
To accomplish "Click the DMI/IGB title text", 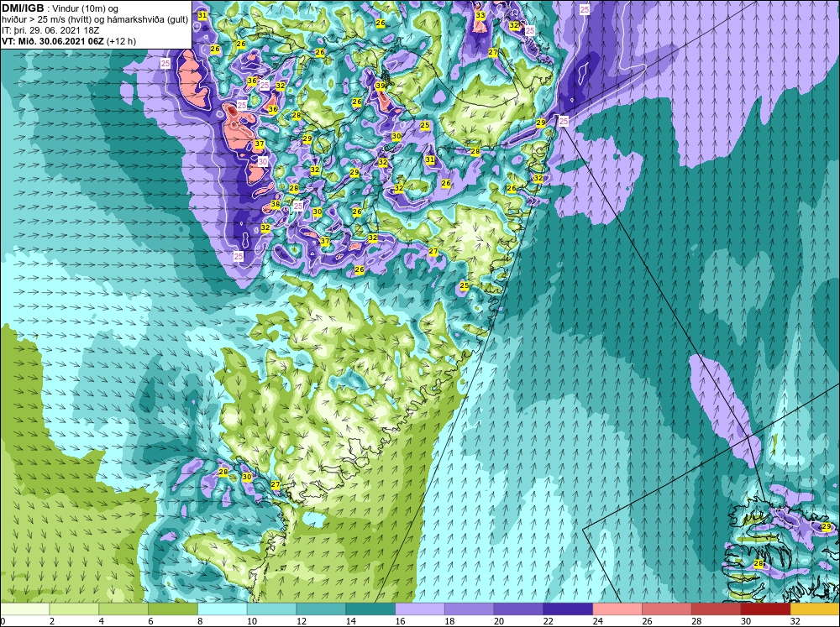I will [23, 8].
